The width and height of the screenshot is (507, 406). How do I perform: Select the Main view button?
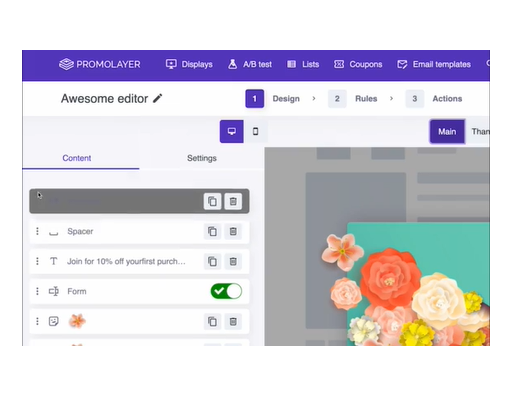[x=447, y=132]
